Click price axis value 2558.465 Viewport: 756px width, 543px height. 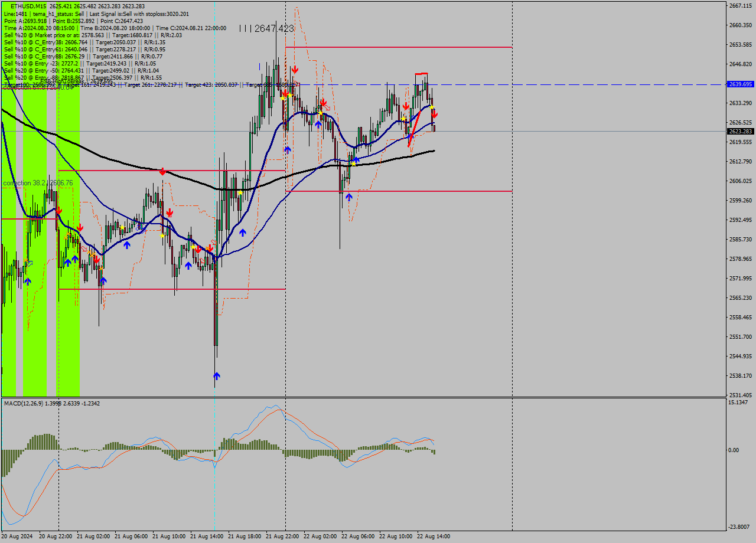[x=740, y=318]
